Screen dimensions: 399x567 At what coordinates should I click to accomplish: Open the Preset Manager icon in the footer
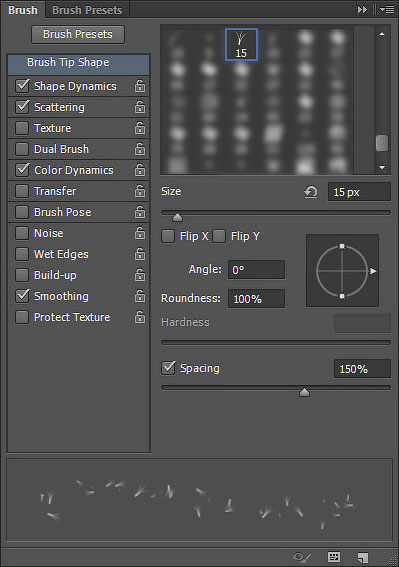(x=334, y=557)
